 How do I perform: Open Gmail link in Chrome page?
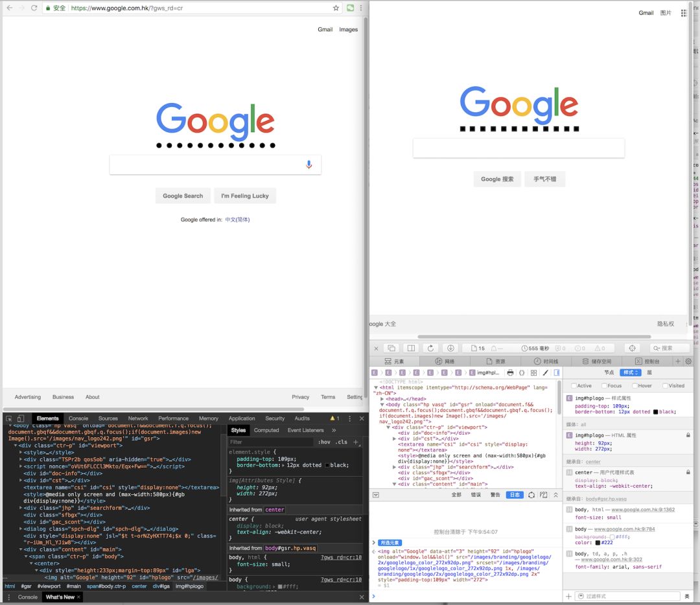click(325, 29)
